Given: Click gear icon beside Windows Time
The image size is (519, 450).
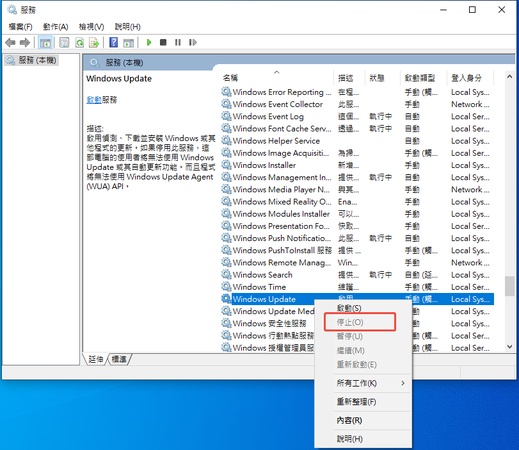Looking at the screenshot, I should pyautogui.click(x=226, y=287).
